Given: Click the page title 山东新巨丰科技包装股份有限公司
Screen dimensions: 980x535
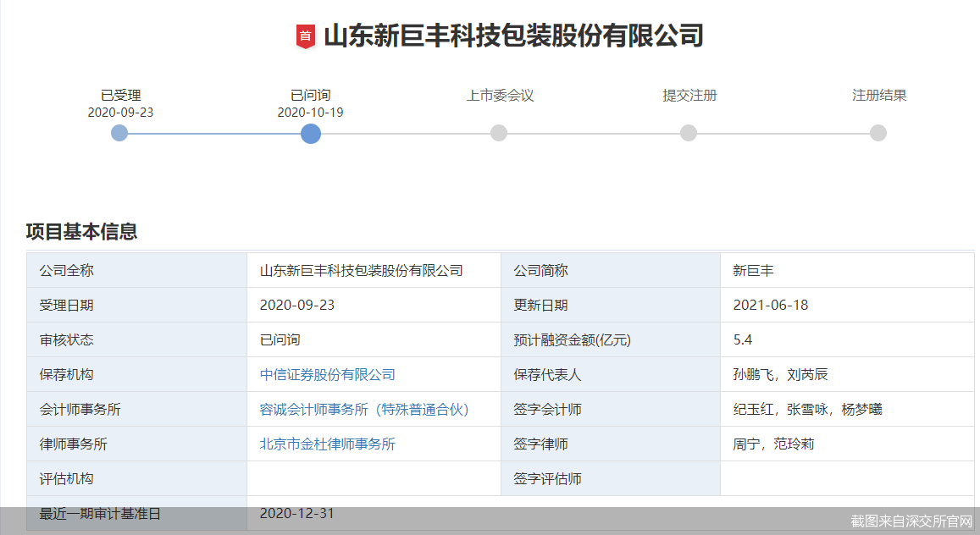Looking at the screenshot, I should (514, 36).
